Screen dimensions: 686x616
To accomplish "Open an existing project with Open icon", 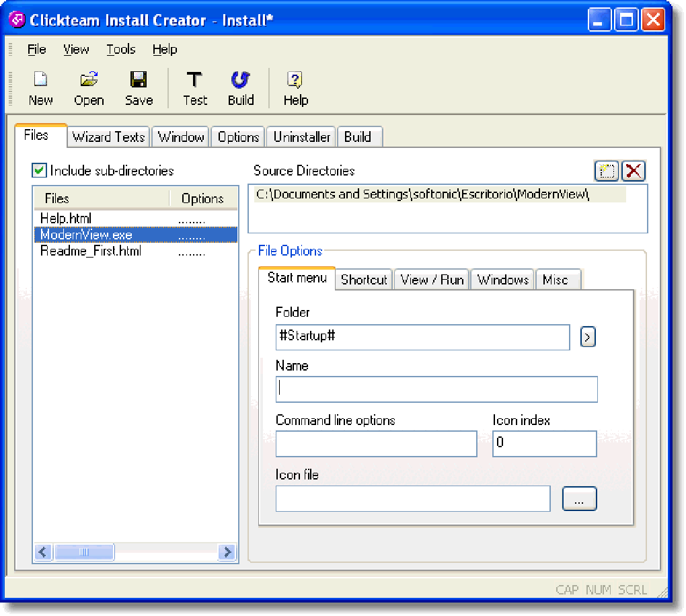I will click(x=89, y=89).
